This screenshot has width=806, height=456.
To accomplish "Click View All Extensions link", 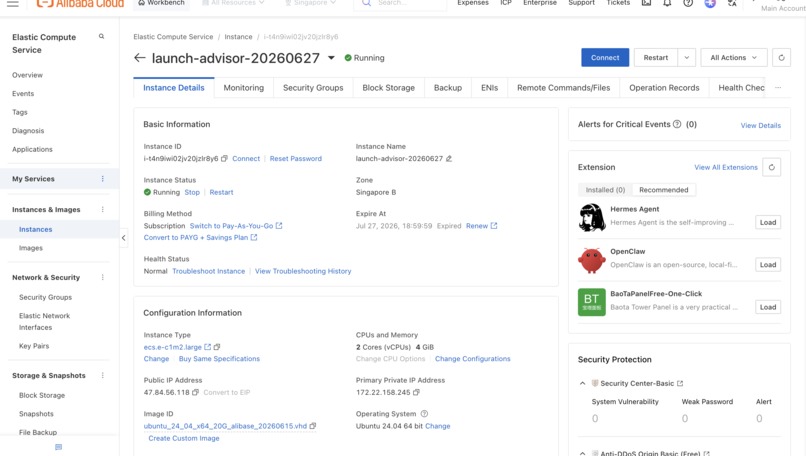I will point(726,167).
